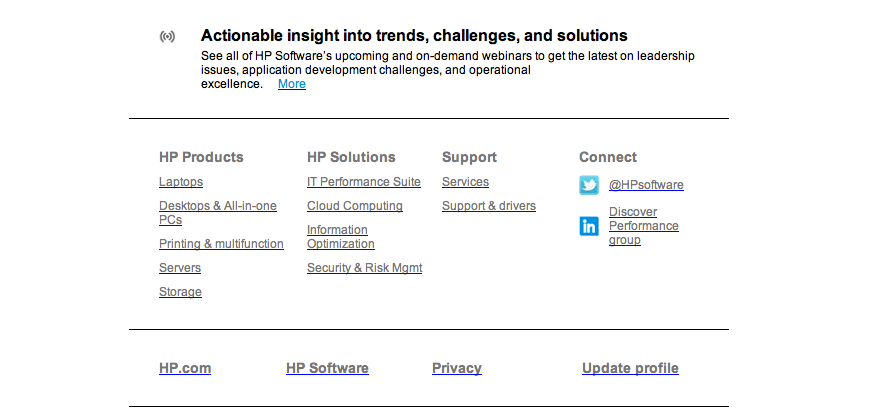This screenshot has width=888, height=414.
Task: Visit HP.com footer link
Action: [x=185, y=368]
